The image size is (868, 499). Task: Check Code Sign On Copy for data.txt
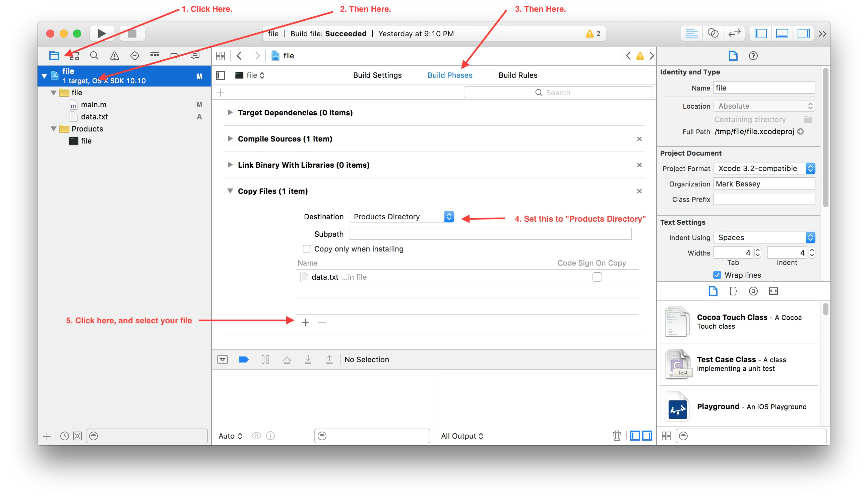click(x=597, y=277)
